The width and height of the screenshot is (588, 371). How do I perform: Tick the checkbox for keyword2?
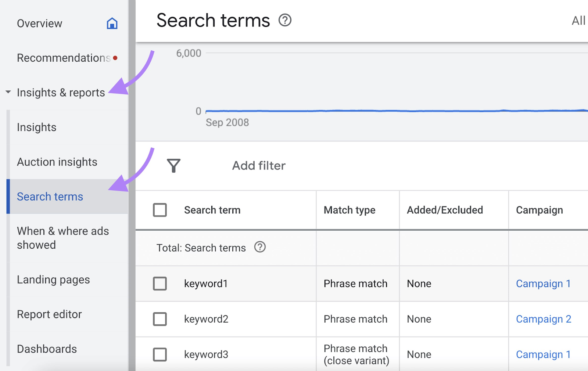click(x=160, y=319)
